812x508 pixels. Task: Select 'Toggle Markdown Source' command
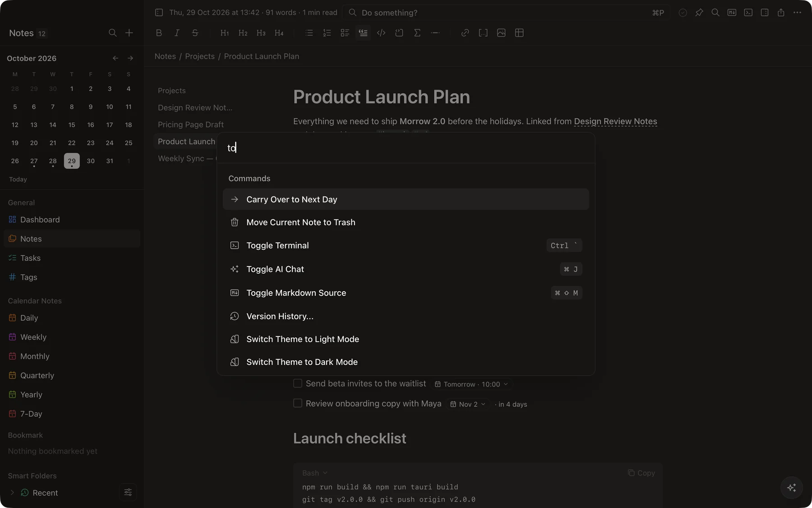[406, 293]
